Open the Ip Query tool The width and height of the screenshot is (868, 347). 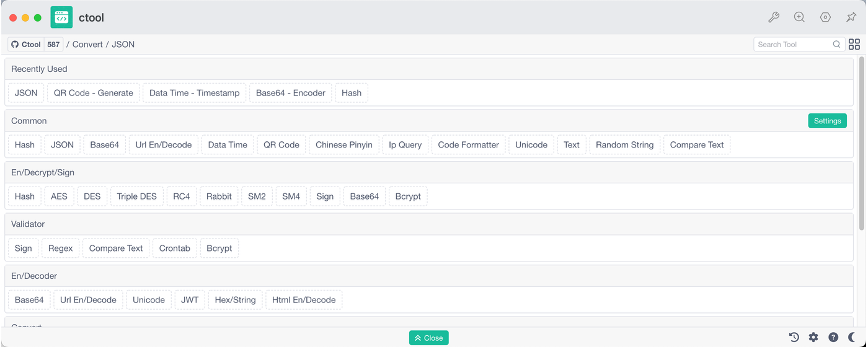point(405,144)
